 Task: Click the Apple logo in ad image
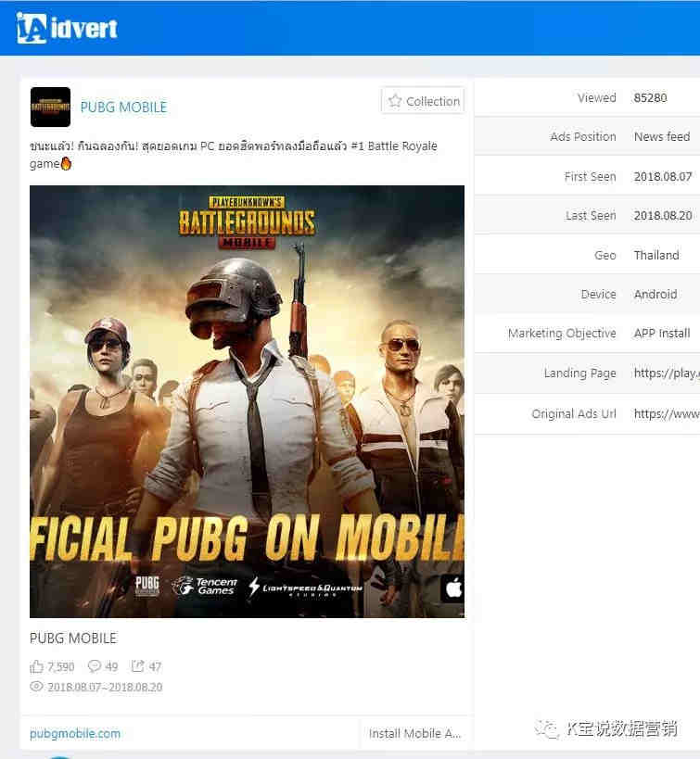pyautogui.click(x=453, y=588)
